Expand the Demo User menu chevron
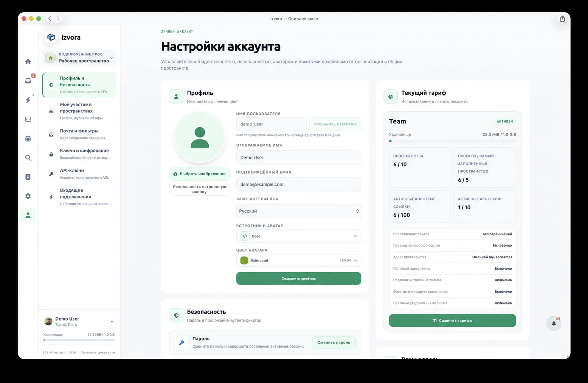This screenshot has width=588, height=383. tap(112, 322)
